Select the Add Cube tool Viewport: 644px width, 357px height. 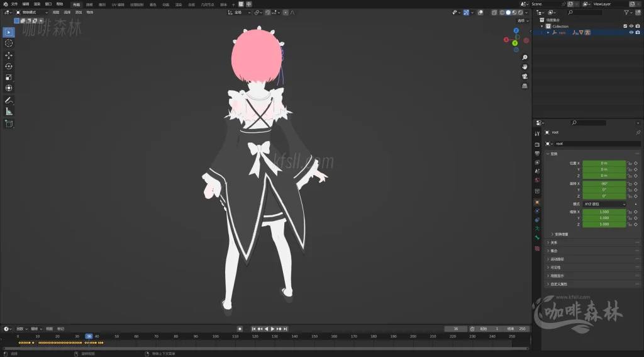(x=9, y=123)
